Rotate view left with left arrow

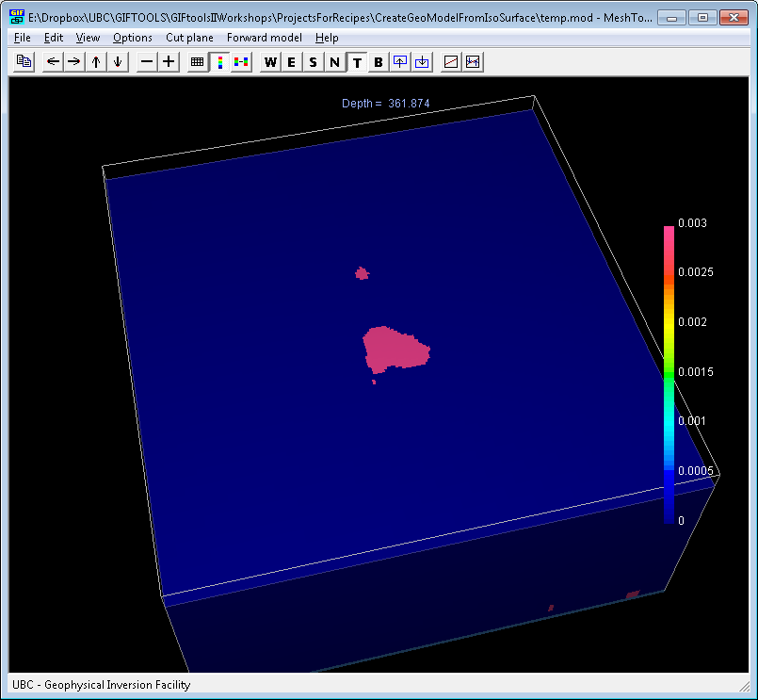[53, 62]
